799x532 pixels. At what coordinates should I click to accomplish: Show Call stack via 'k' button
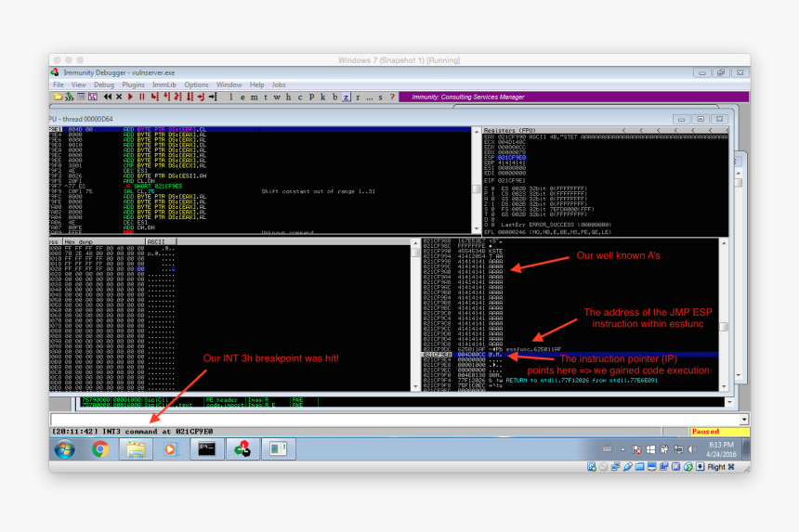[x=323, y=97]
